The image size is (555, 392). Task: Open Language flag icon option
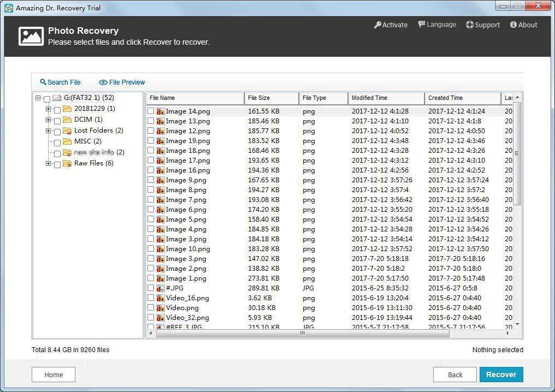click(x=421, y=25)
